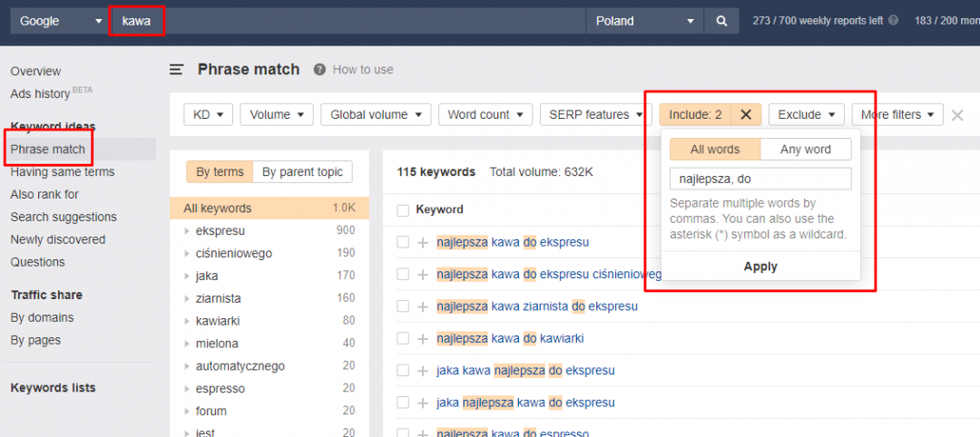This screenshot has width=980, height=437.
Task: Add 'najlepsza kawa do ekspresu' with plus icon
Action: pyautogui.click(x=422, y=242)
